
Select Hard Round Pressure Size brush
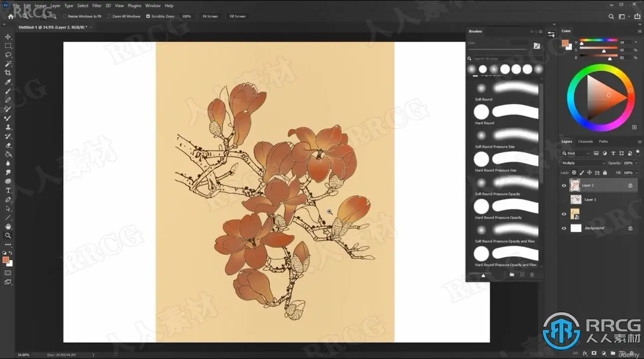[x=506, y=162]
